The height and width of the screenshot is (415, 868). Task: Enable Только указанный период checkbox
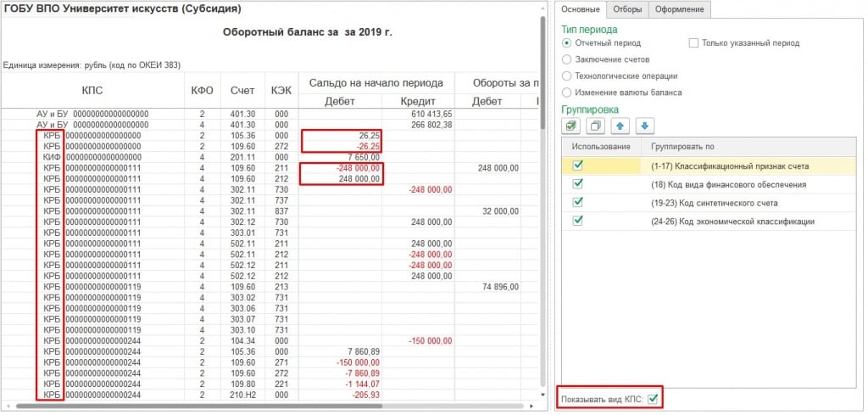click(x=693, y=42)
